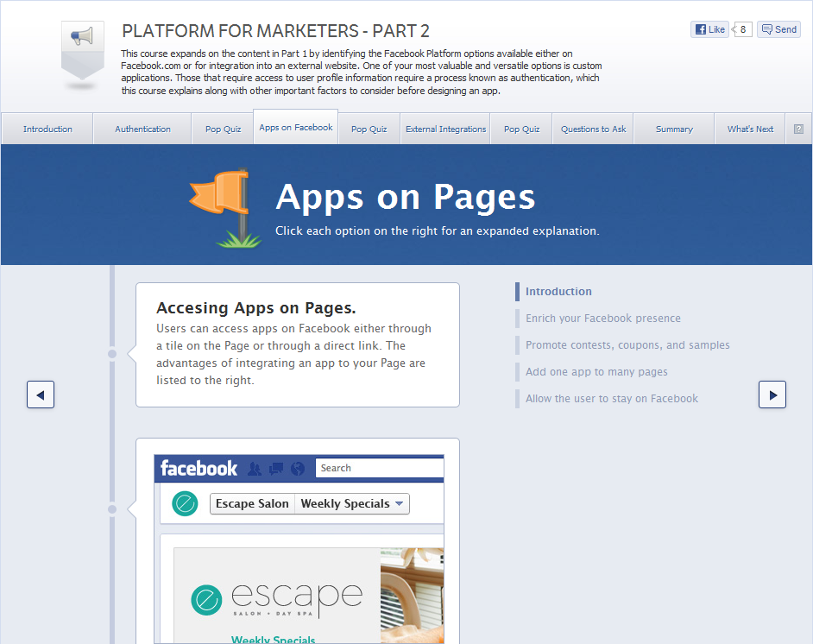Click the help question mark icon
Viewport: 813px width, 644px height.
click(x=798, y=129)
